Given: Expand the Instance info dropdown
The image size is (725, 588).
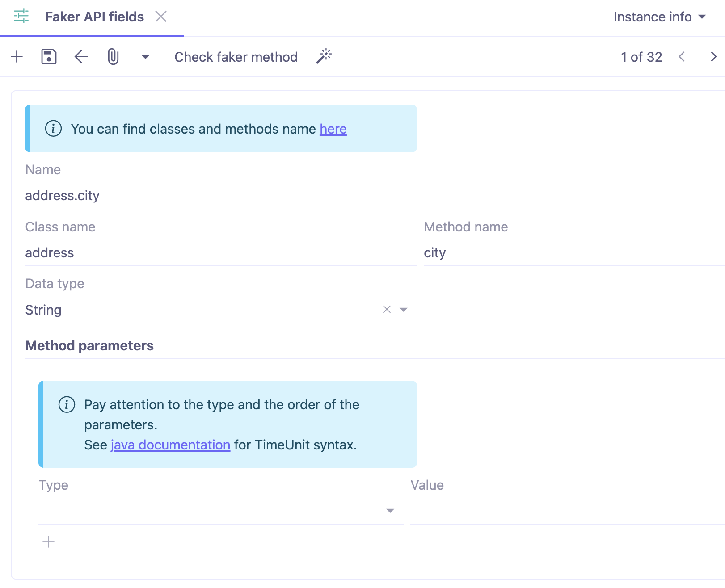Looking at the screenshot, I should (660, 17).
